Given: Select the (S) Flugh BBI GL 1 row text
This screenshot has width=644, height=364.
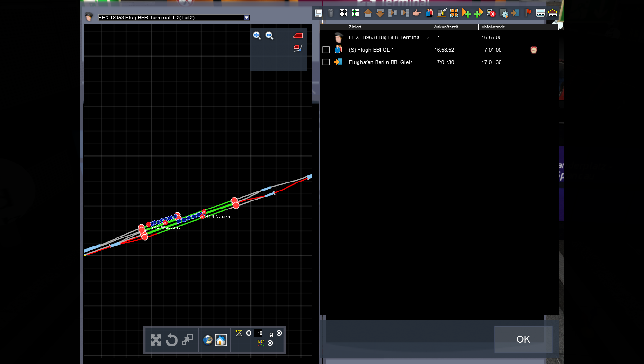Looking at the screenshot, I should pyautogui.click(x=371, y=50).
